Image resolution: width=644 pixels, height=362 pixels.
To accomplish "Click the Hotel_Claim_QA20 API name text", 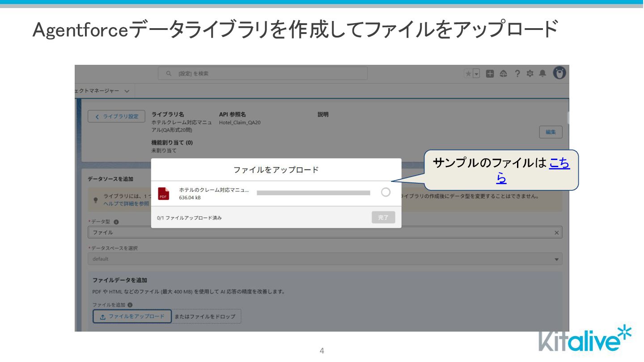I will click(x=240, y=122).
